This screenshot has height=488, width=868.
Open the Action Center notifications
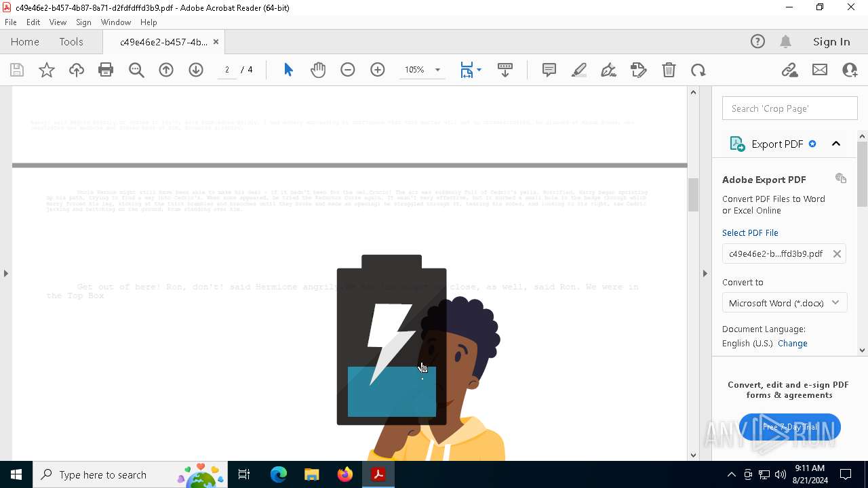point(846,474)
